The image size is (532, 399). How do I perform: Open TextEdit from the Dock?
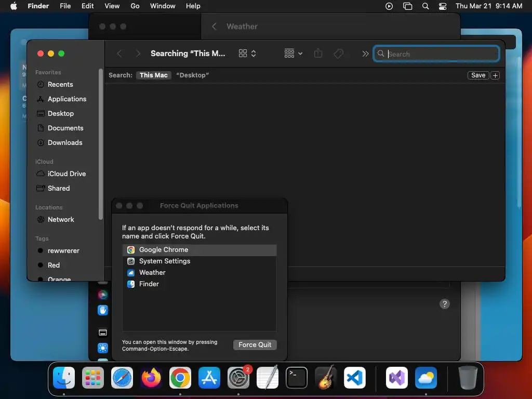point(268,378)
